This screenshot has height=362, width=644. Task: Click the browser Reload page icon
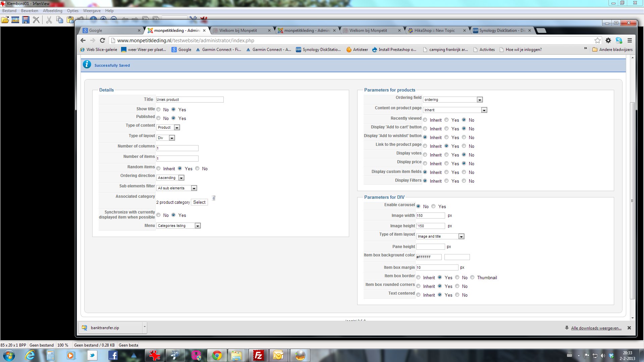point(103,40)
